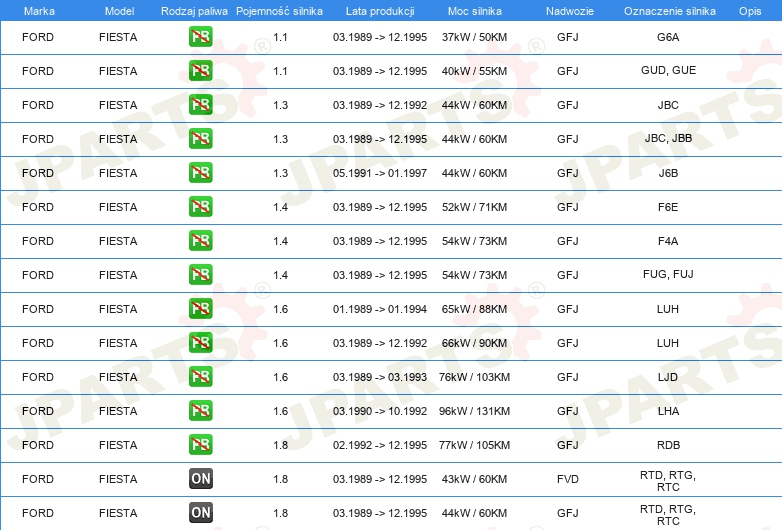
Task: Click the petrol fuel icon in the F4A row
Action: (200, 241)
